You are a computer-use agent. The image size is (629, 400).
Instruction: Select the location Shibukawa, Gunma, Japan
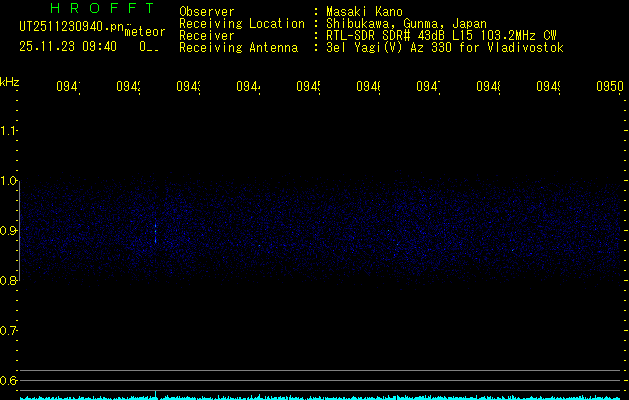406,24
